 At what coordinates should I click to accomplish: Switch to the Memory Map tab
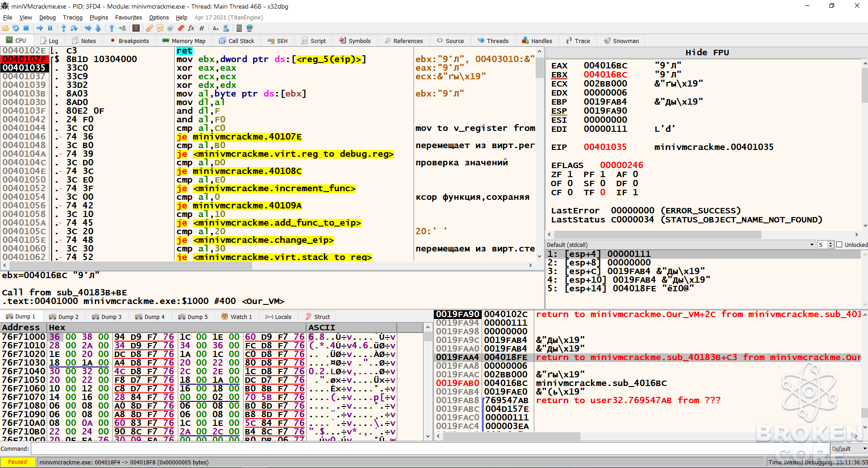[184, 41]
